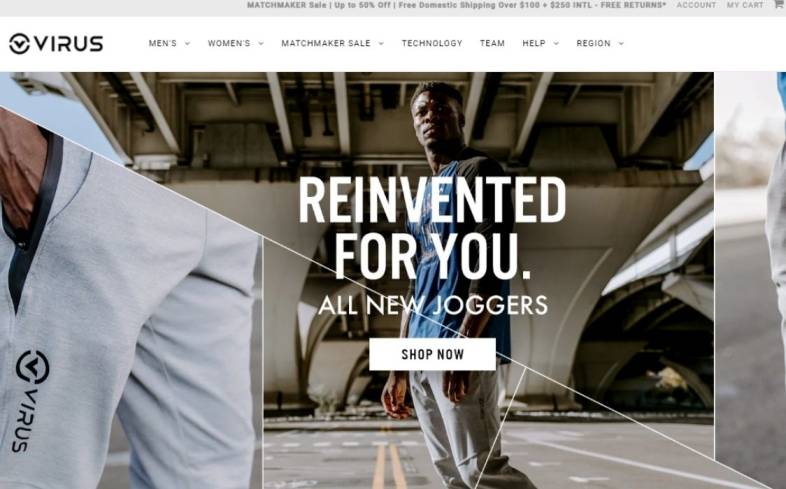Image resolution: width=786 pixels, height=489 pixels.
Task: Go to the Team page
Action: tap(492, 44)
